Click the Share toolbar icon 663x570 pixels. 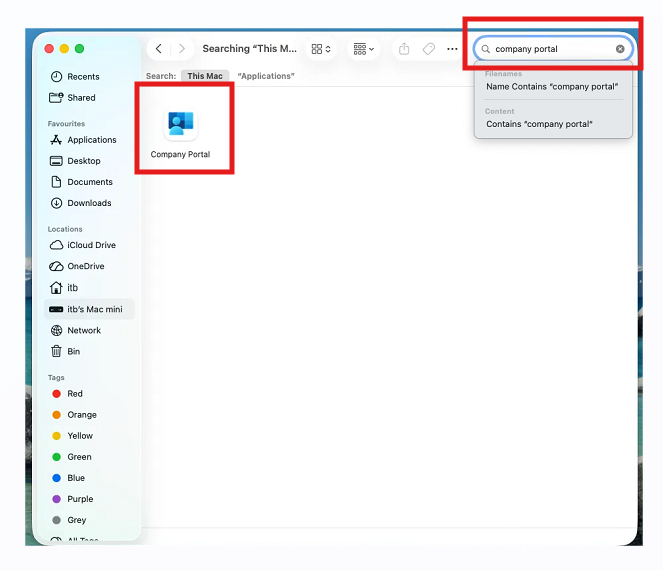(x=404, y=49)
